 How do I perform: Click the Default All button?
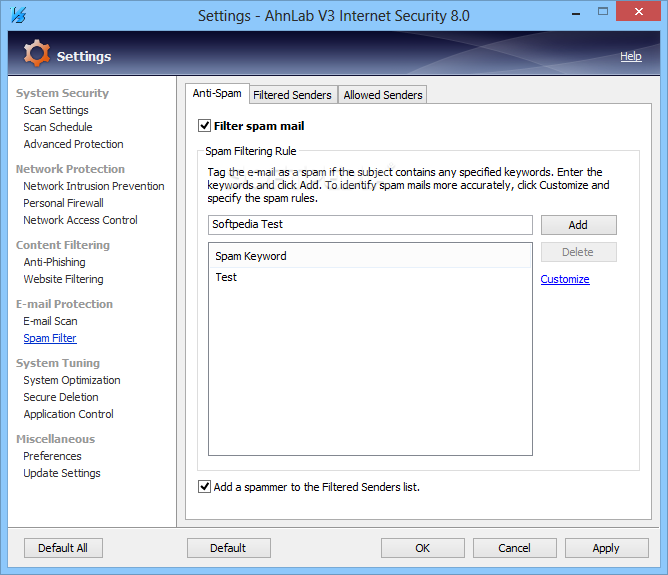click(x=63, y=548)
